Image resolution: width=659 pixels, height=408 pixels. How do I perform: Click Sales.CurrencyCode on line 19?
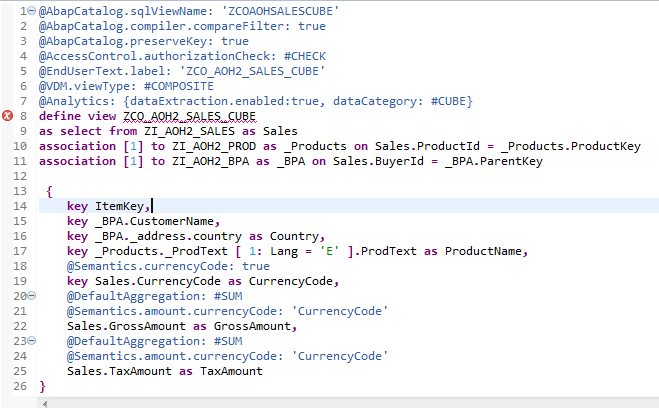pyautogui.click(x=158, y=281)
